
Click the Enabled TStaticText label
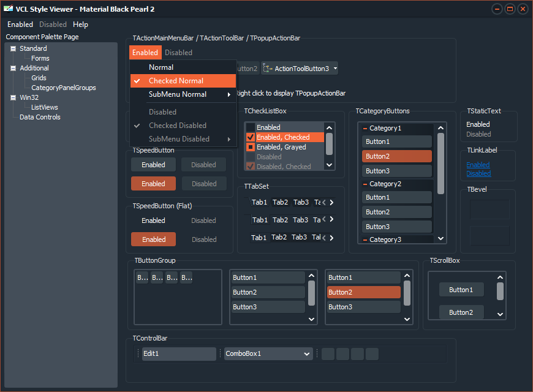point(478,124)
